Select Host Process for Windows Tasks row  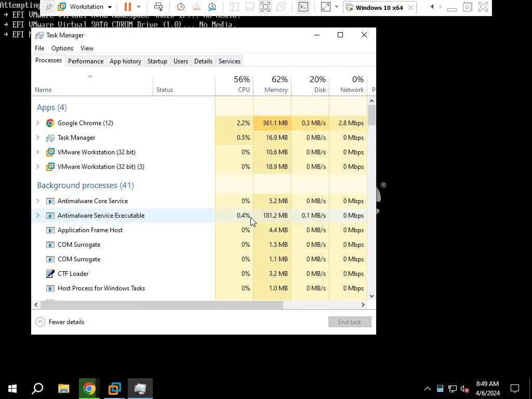199,288
